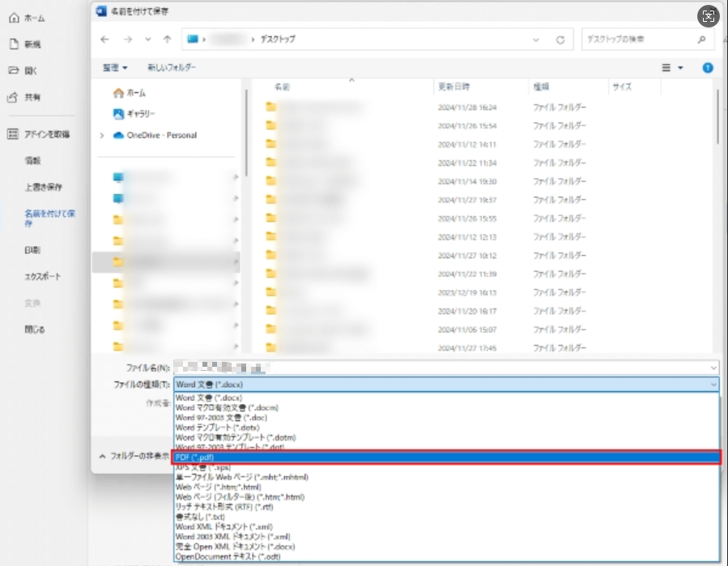Click the 新規 document icon in sidebar

pyautogui.click(x=14, y=45)
